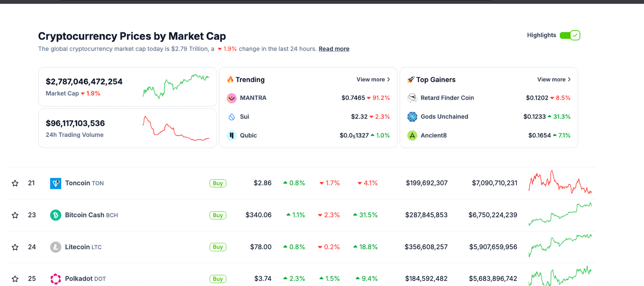Toggle the Highlights switch off

(570, 35)
